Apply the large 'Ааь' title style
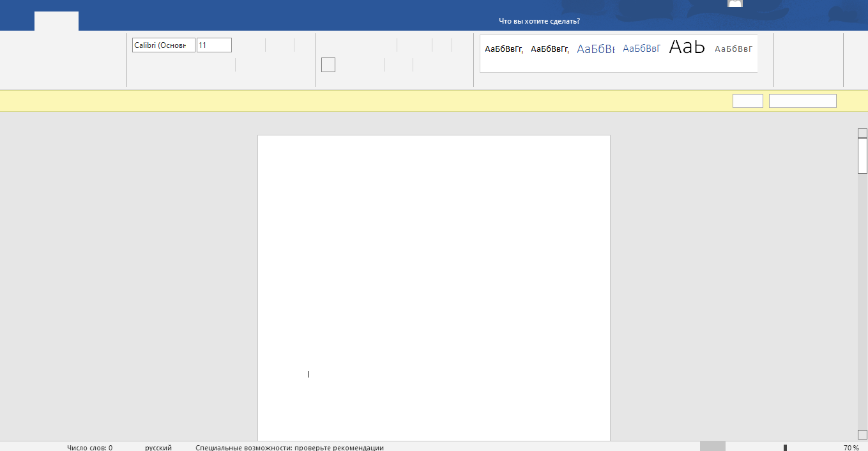 pos(687,48)
